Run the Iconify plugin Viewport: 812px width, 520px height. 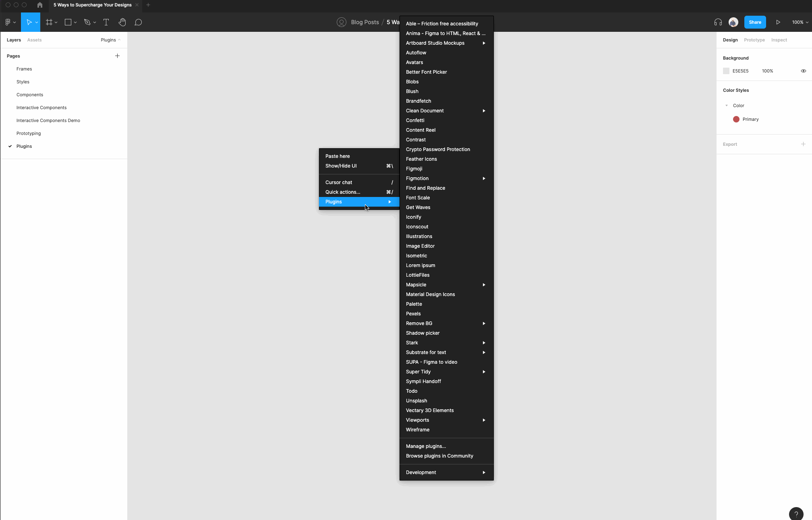446,217
